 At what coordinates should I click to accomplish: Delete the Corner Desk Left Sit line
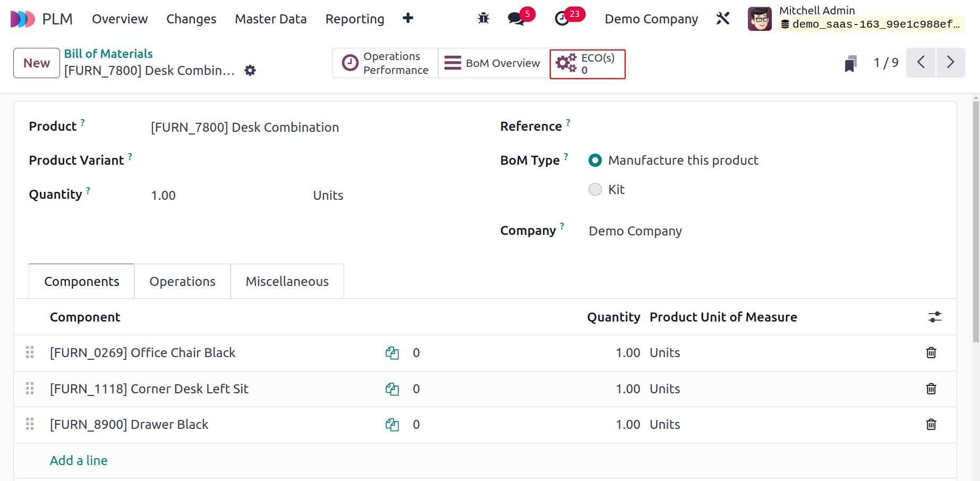pos(931,389)
